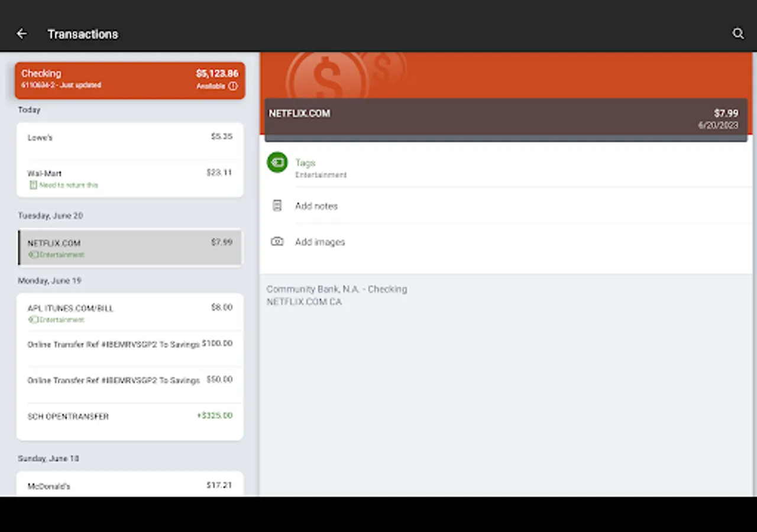Open the APL ITUNES.COM/BILL transaction

coord(130,313)
